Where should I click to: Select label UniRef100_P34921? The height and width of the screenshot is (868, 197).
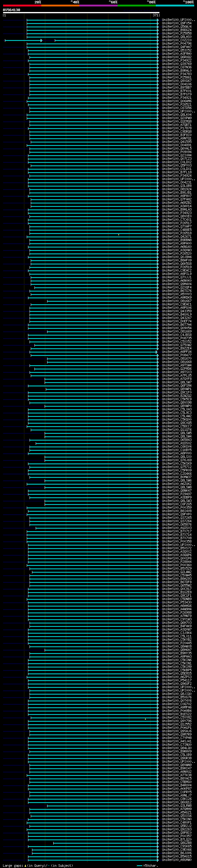coord(177,98)
